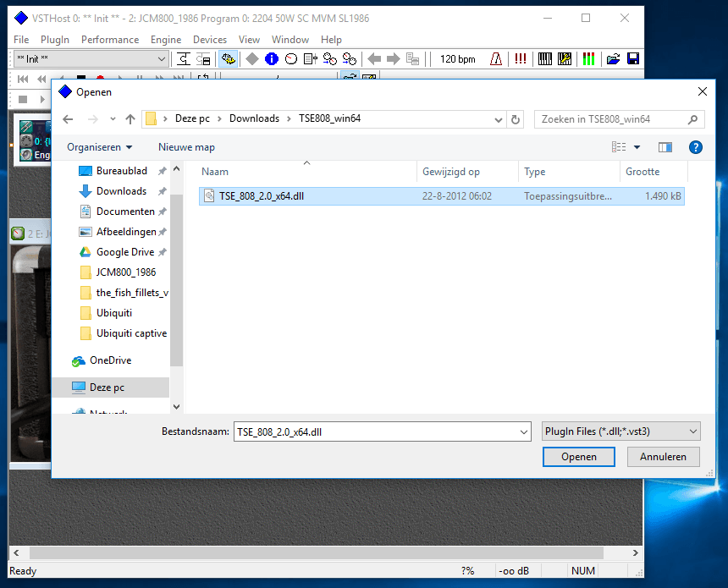728x588 pixels.
Task: Expand the address bar history dropdown chevron
Action: (x=499, y=120)
